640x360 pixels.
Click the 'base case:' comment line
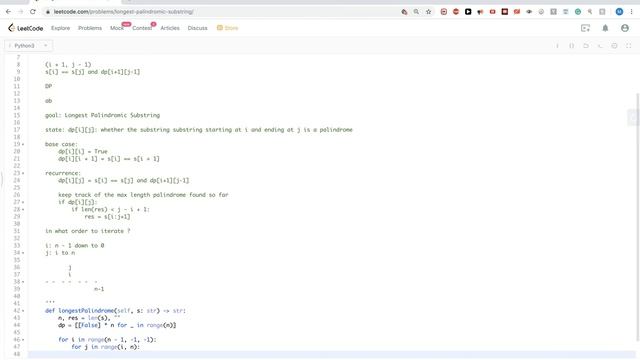(x=61, y=144)
